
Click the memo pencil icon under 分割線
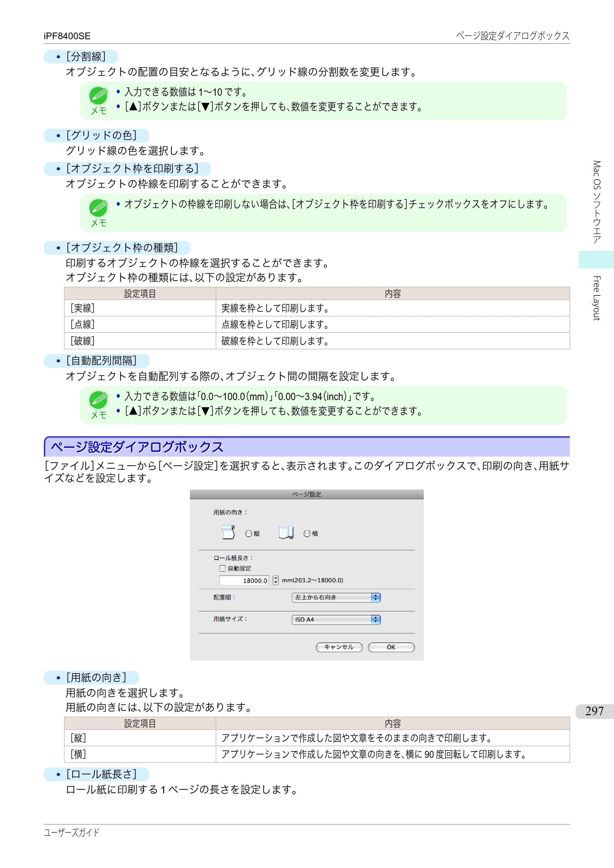coord(98,96)
